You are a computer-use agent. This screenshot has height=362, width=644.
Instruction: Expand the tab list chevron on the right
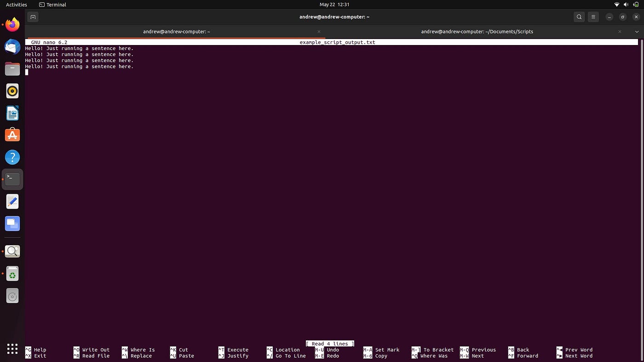tap(637, 32)
